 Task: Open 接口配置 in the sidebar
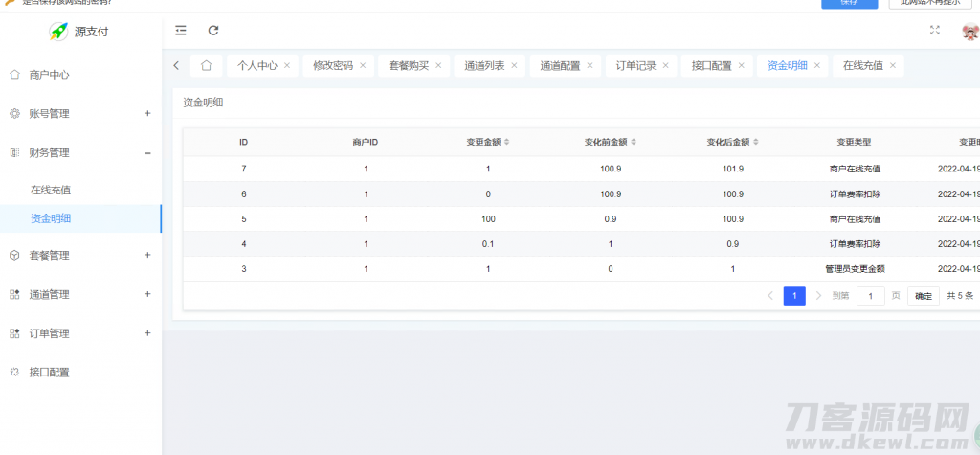click(49, 373)
